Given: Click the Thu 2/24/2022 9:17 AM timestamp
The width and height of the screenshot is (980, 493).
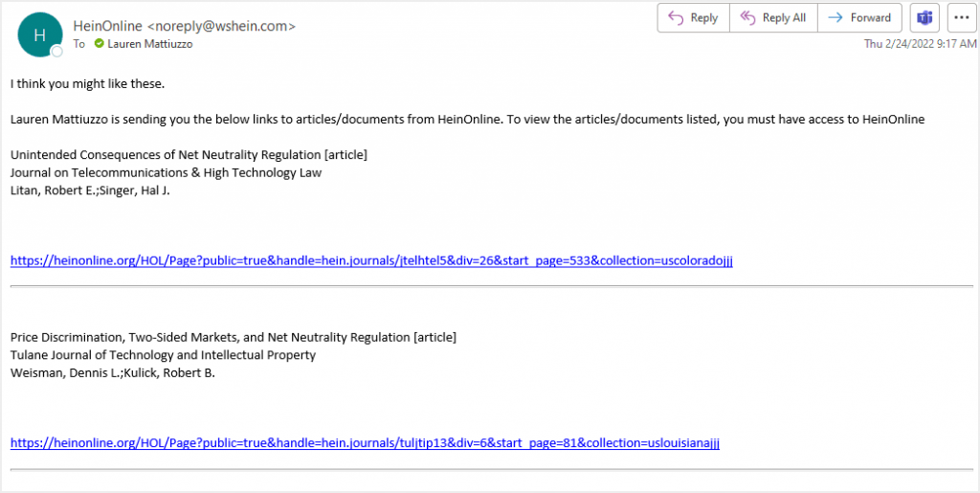Looking at the screenshot, I should pyautogui.click(x=920, y=44).
